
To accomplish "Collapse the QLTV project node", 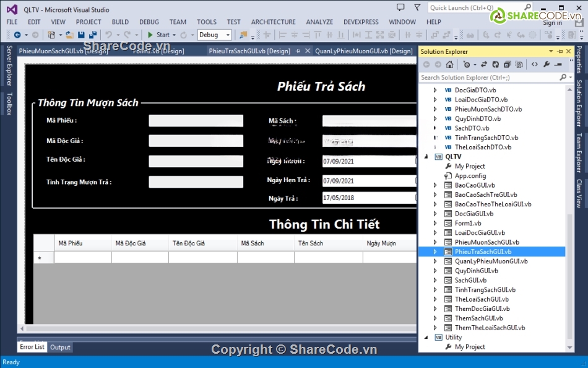I will coord(426,157).
